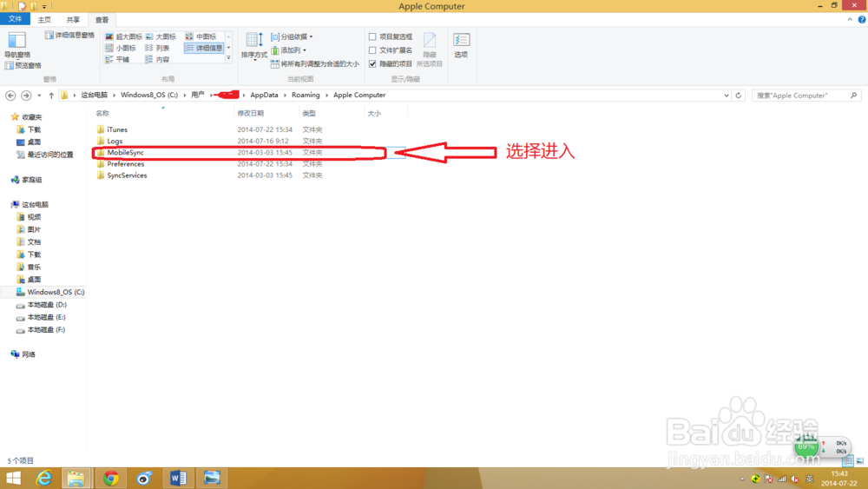Navigate to AppData in breadcrumb

point(264,96)
